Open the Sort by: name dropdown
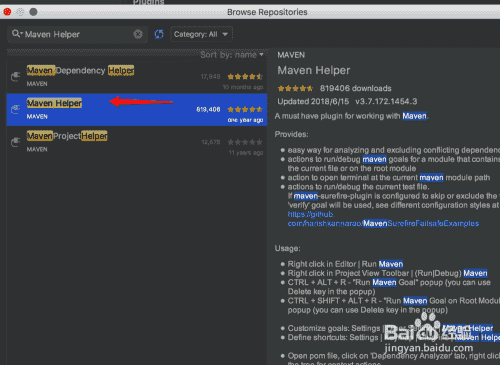The height and width of the screenshot is (365, 500). (x=232, y=55)
